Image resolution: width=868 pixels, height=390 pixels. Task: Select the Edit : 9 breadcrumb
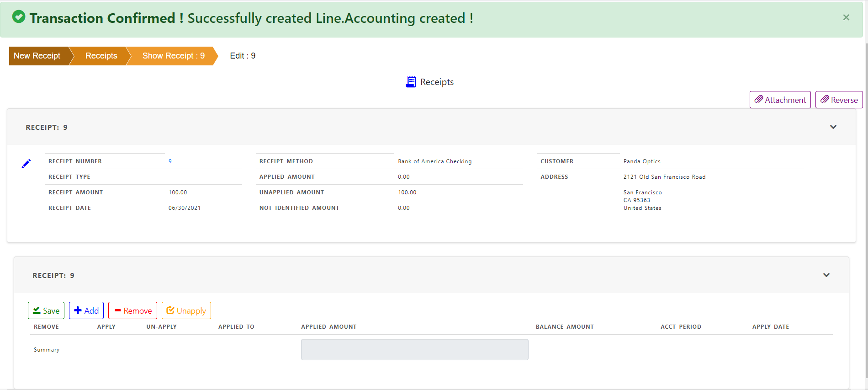click(x=243, y=56)
